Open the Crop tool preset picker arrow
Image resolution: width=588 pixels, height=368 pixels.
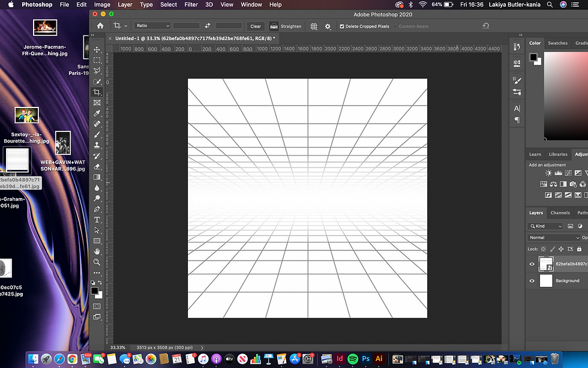(x=125, y=26)
